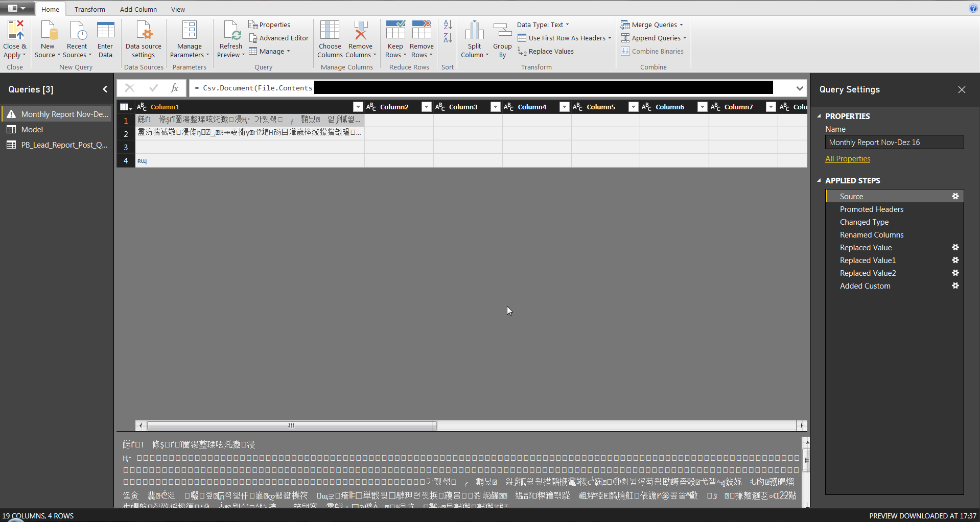Image resolution: width=980 pixels, height=522 pixels.
Task: Open gear settings for Replaced Value1 step
Action: coord(955,260)
